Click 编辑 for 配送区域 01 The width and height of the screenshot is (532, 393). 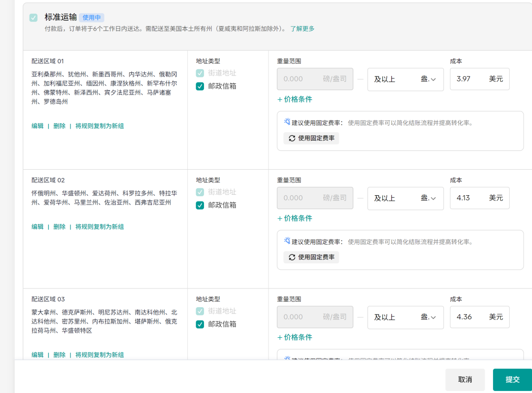point(37,126)
